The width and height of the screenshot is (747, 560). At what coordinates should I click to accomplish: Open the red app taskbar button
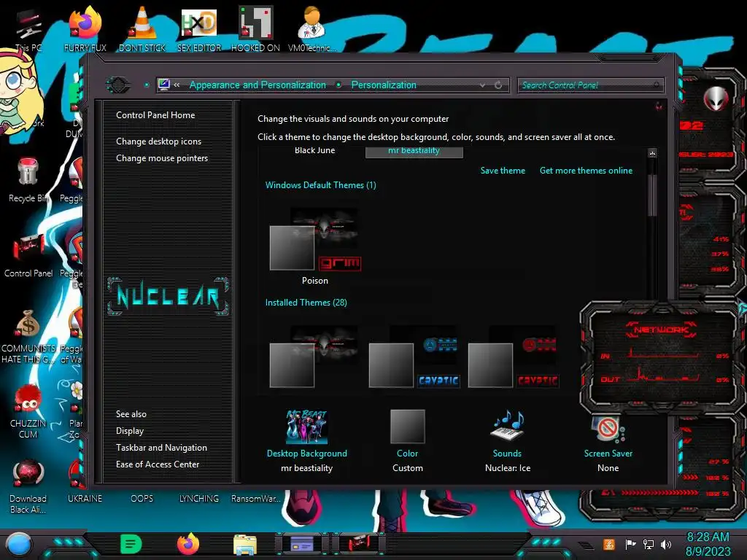tap(358, 543)
